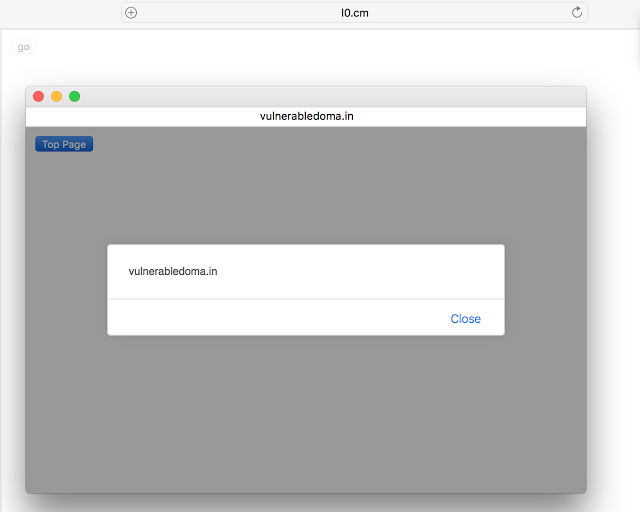Screen dimensions: 640x512
Task: Click the green dot of inner window
Action: point(74,96)
